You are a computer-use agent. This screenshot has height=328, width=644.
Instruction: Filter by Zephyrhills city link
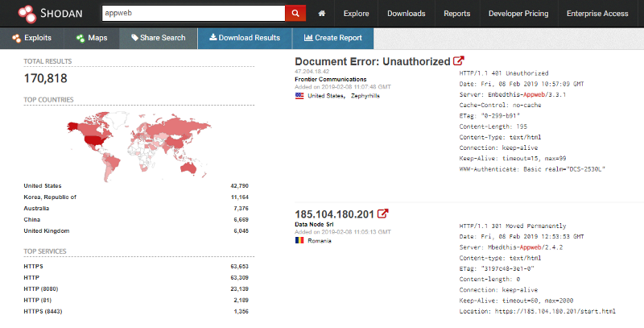coord(365,96)
